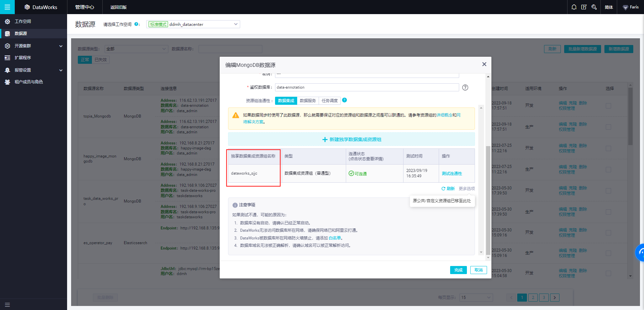Switch to the 数据服务 tab
The height and width of the screenshot is (310, 644).
click(308, 100)
